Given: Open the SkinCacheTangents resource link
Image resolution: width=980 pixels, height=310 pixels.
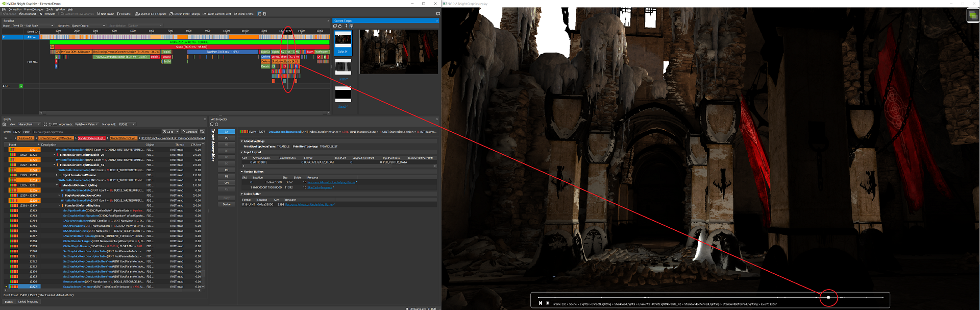Looking at the screenshot, I should (x=320, y=187).
